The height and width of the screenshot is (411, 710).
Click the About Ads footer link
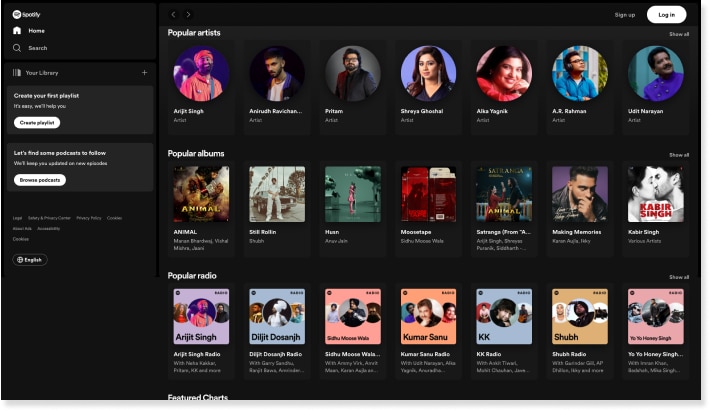click(22, 229)
